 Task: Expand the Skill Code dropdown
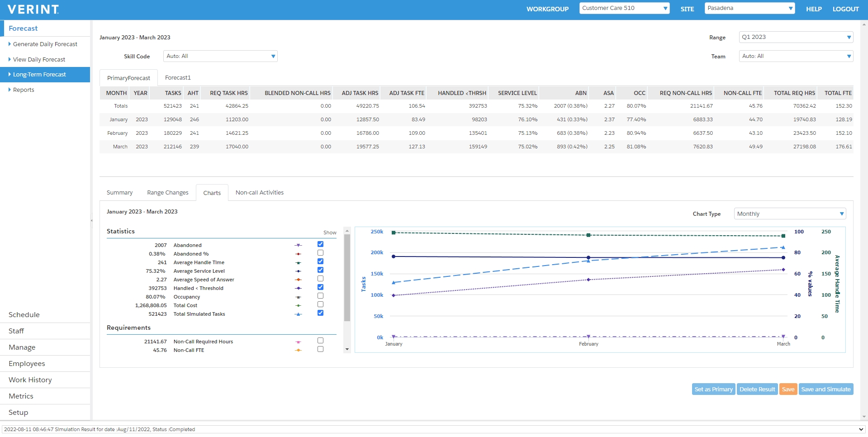[220, 56]
